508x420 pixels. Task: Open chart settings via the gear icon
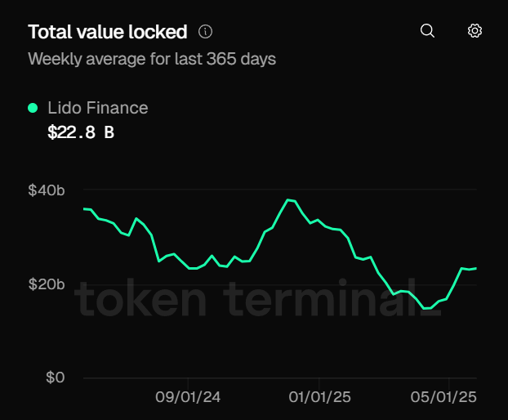pyautogui.click(x=475, y=31)
